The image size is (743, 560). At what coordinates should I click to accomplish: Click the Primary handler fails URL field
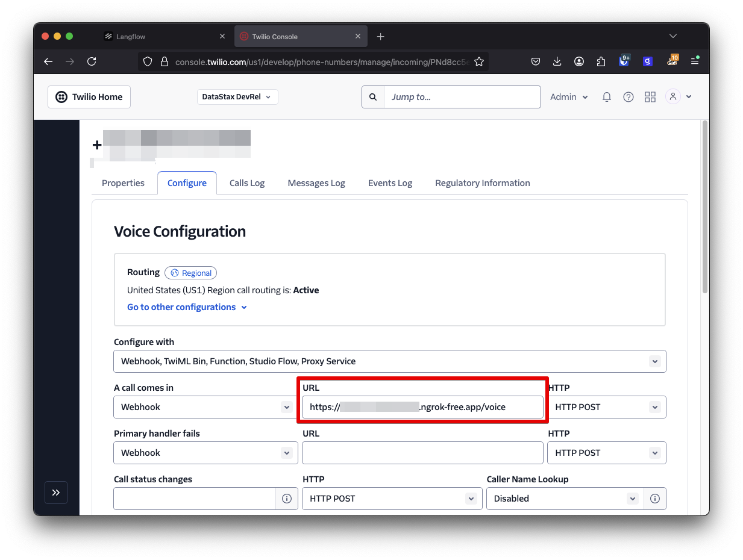pyautogui.click(x=422, y=453)
